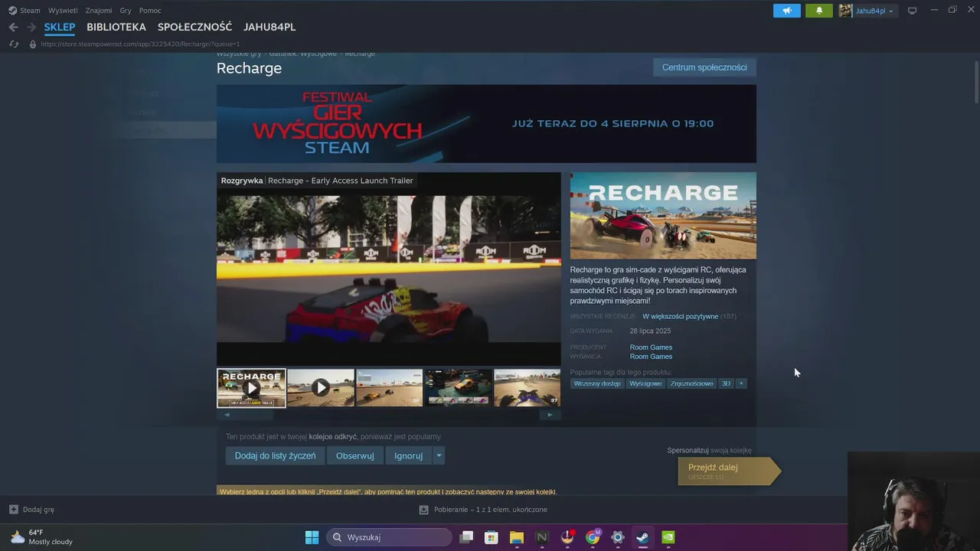Switch to the SKLEP tab
The width and height of the screenshot is (980, 551).
pyautogui.click(x=60, y=27)
